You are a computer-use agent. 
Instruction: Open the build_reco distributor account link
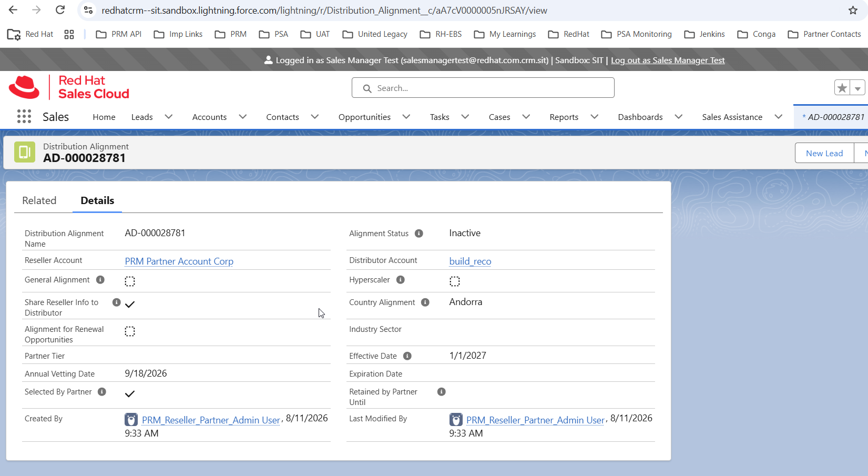tap(471, 261)
